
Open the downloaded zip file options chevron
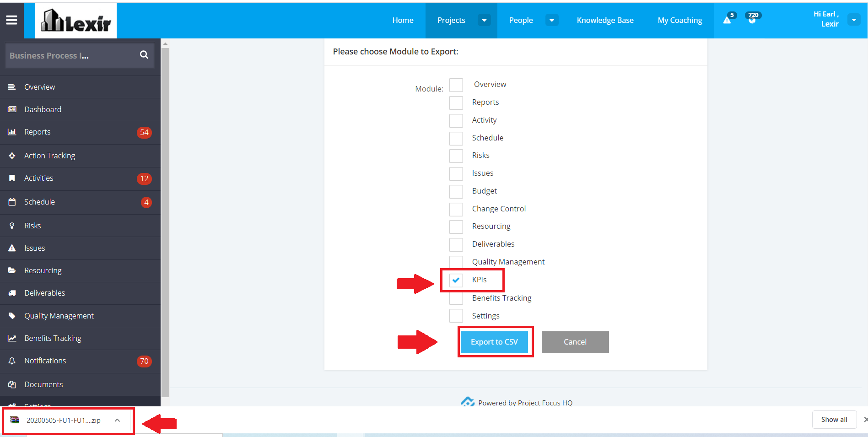tap(118, 420)
